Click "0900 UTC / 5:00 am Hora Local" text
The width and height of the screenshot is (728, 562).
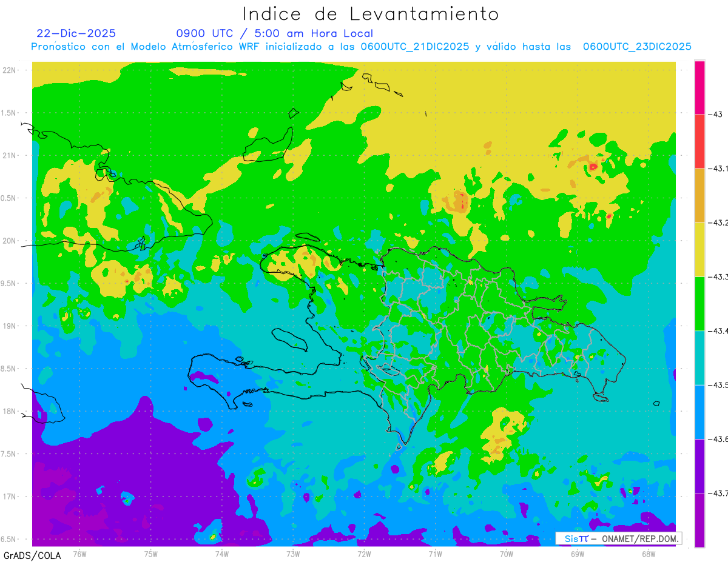(x=275, y=33)
